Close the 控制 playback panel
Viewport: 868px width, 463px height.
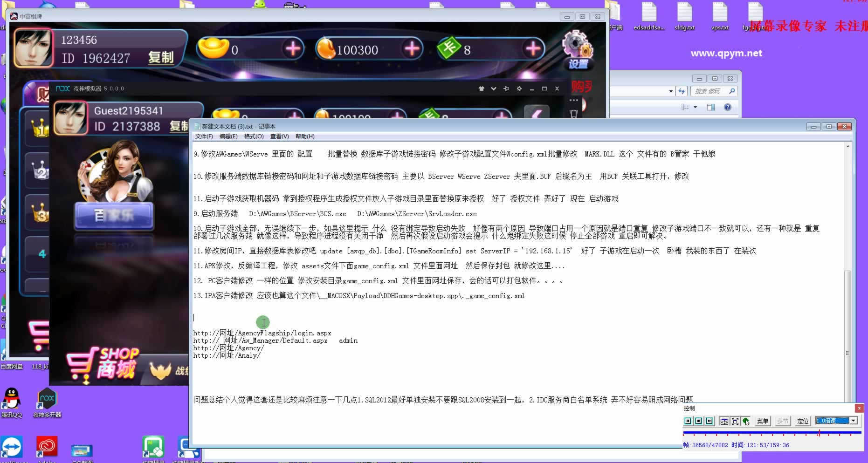(x=859, y=408)
